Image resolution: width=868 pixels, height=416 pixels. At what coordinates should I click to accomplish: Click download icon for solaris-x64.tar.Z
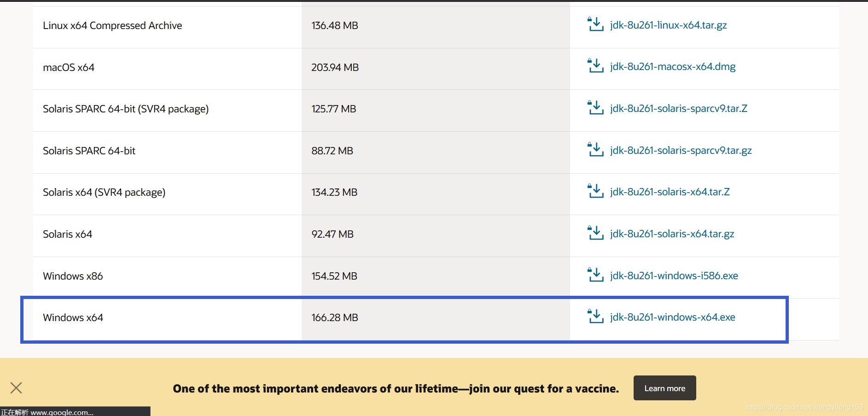click(595, 191)
